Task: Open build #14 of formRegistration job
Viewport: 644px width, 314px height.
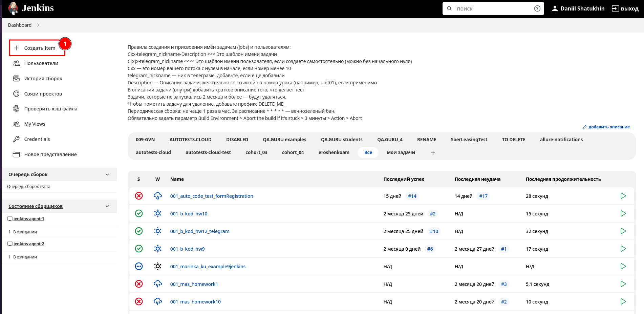Action: pyautogui.click(x=412, y=196)
